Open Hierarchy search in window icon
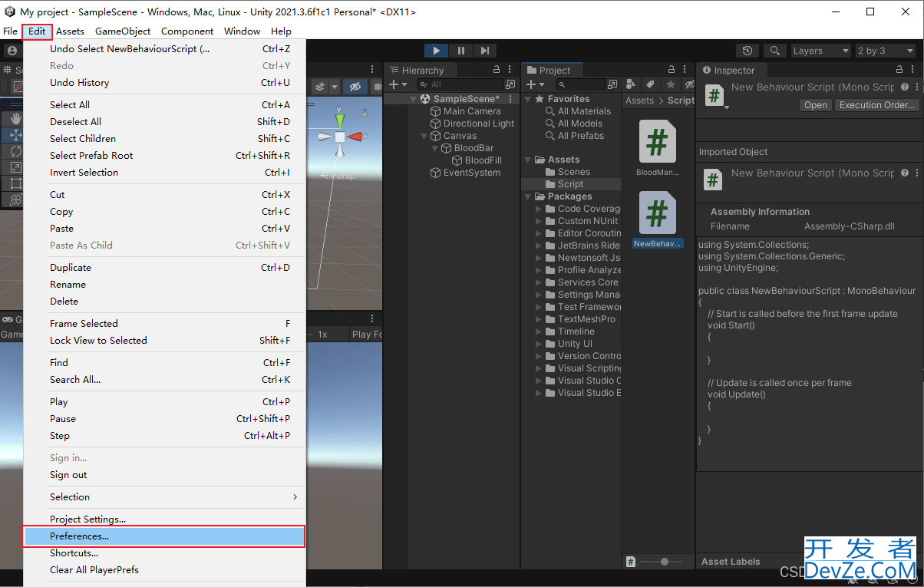924x587 pixels. (510, 84)
